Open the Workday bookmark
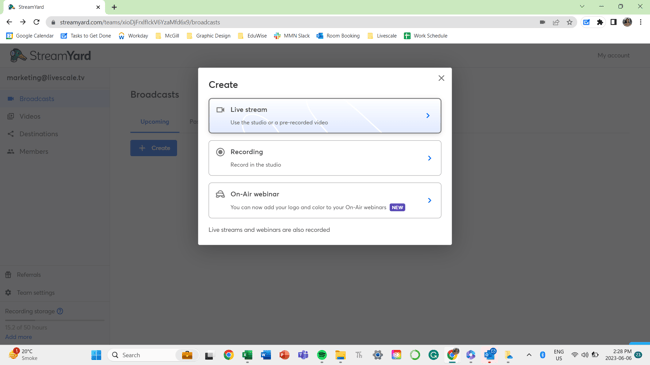Viewport: 650px width, 365px height. [133, 36]
